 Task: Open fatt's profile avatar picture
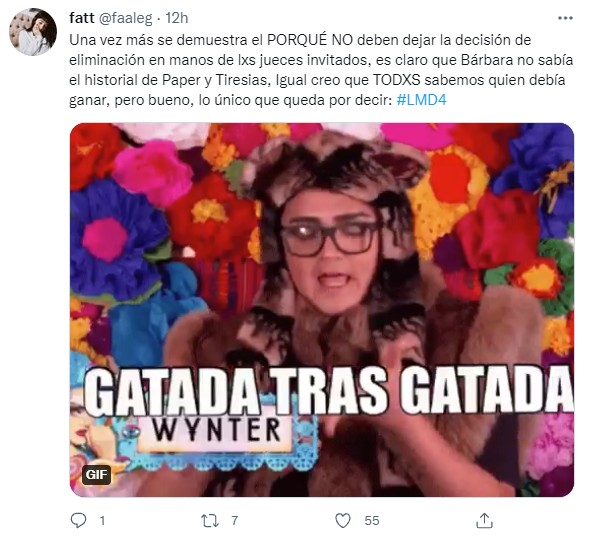tap(33, 32)
